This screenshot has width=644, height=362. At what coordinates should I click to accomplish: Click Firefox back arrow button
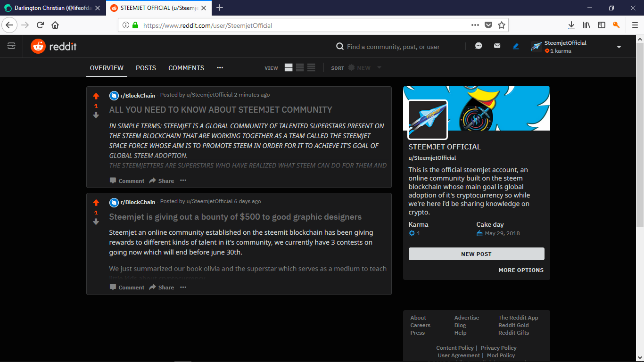[9, 25]
